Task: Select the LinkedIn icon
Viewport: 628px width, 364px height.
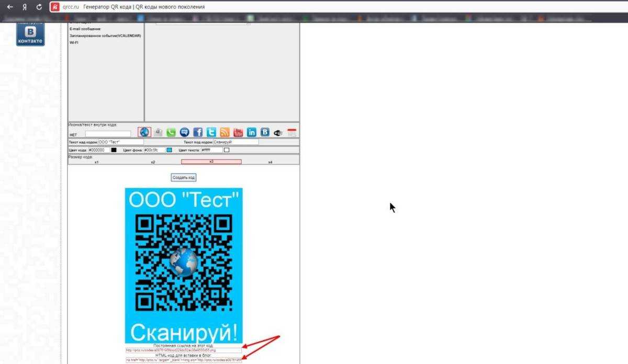Action: tap(252, 132)
